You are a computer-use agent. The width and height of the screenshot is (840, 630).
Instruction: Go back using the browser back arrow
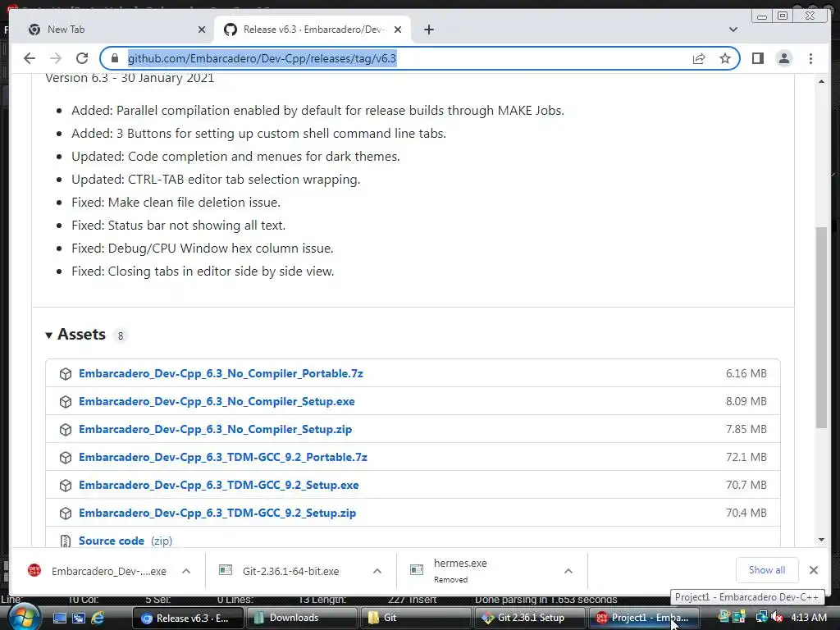(x=30, y=58)
